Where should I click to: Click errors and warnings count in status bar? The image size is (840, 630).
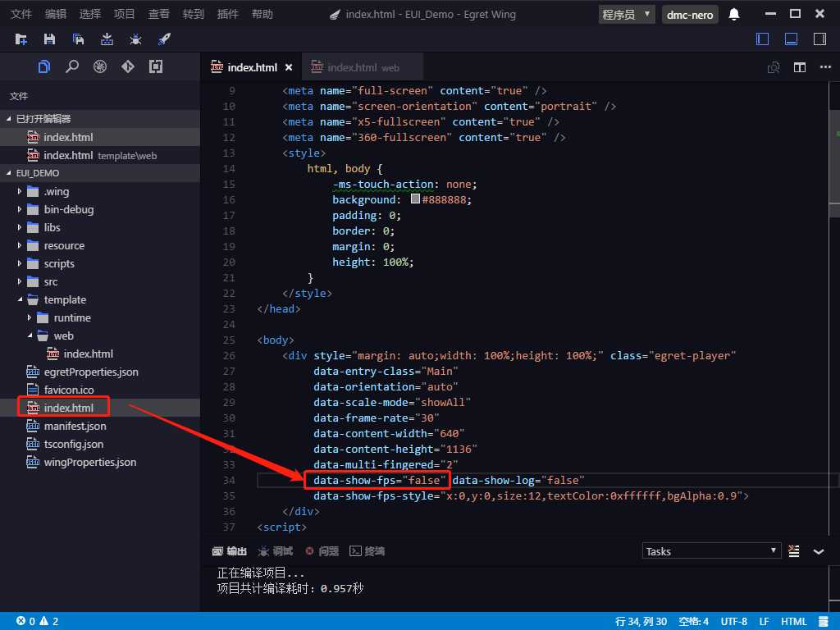[x=38, y=622]
